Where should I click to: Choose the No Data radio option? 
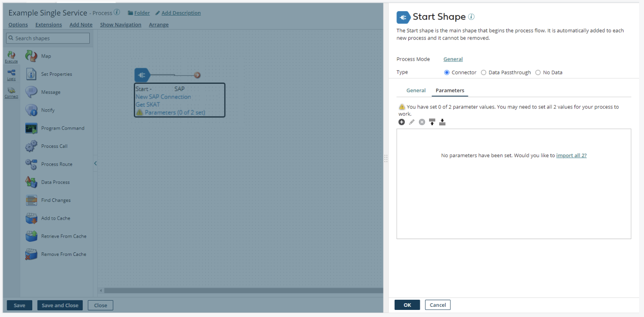(538, 73)
